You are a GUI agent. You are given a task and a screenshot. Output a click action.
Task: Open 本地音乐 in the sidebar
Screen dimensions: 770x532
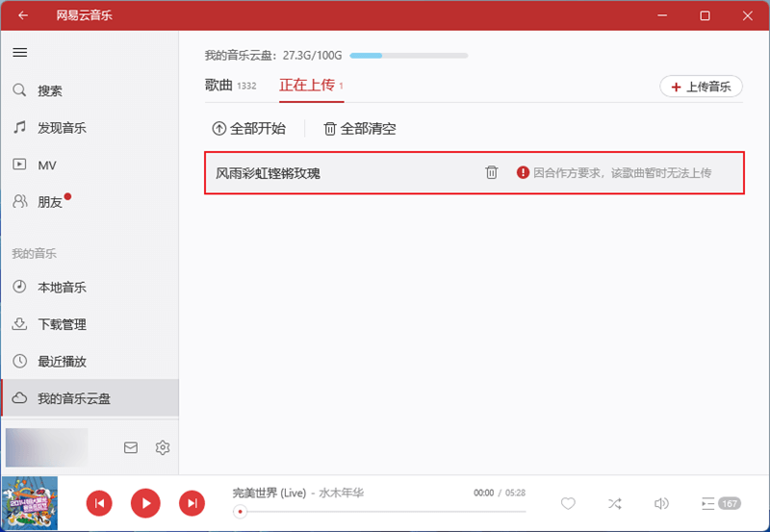pyautogui.click(x=90, y=287)
